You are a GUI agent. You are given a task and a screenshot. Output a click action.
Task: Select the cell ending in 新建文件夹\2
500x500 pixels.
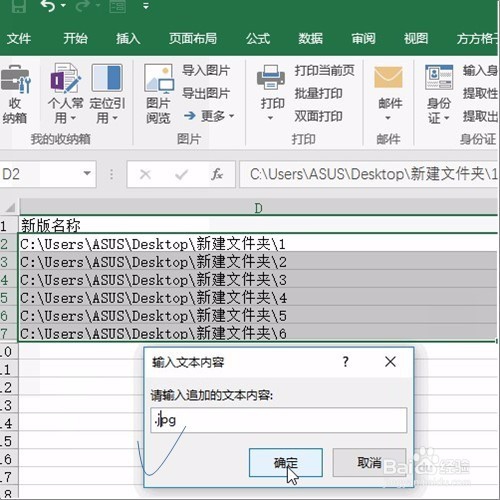258,261
